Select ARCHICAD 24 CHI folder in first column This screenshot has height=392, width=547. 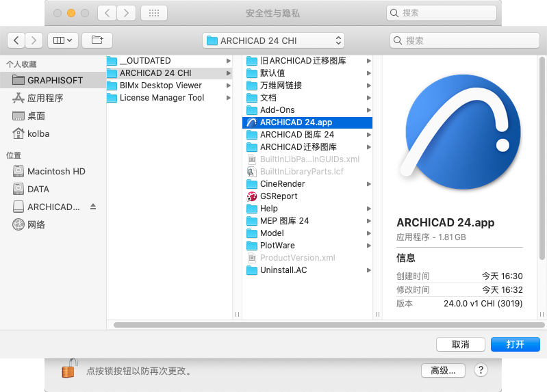click(169, 73)
